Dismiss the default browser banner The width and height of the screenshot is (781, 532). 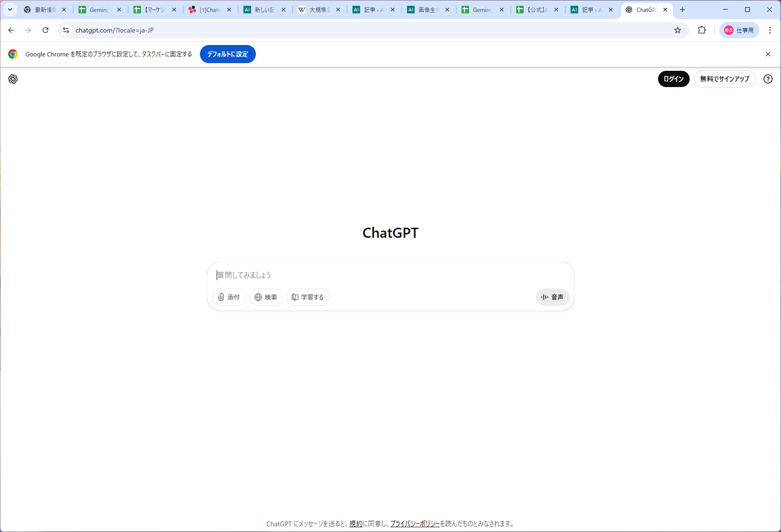click(768, 54)
